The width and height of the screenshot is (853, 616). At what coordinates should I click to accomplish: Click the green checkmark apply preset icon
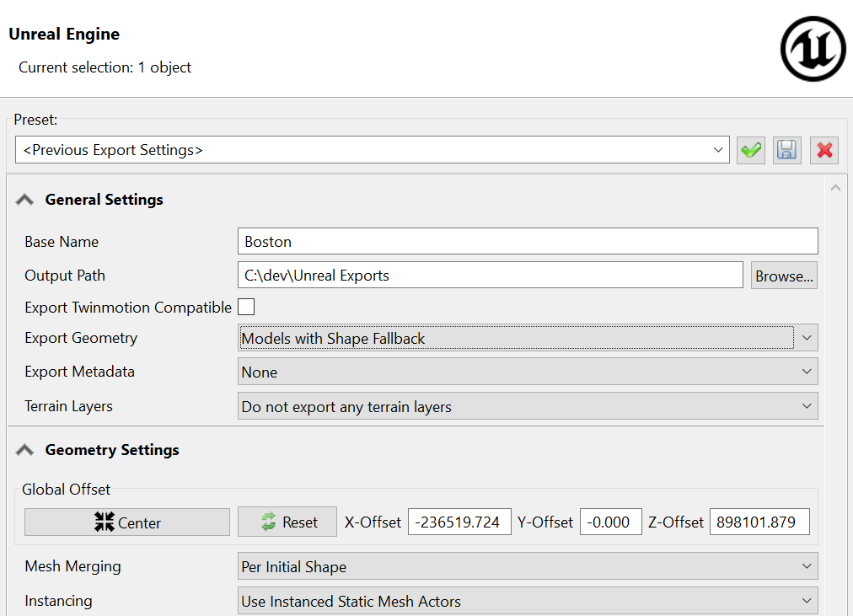[750, 150]
